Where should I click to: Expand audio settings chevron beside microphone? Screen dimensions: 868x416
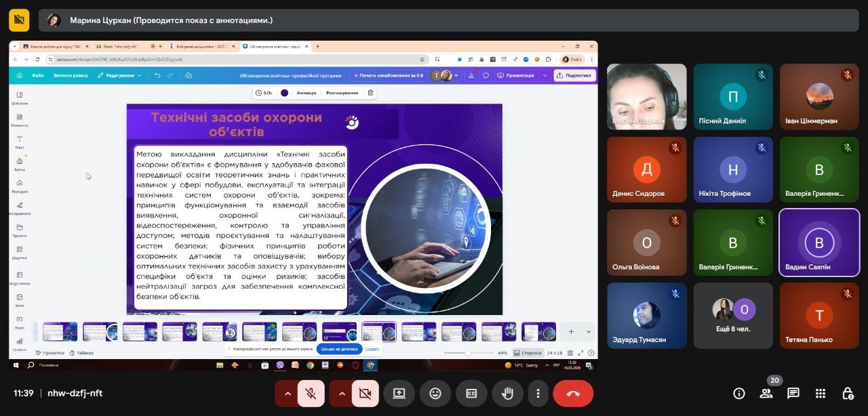point(288,394)
